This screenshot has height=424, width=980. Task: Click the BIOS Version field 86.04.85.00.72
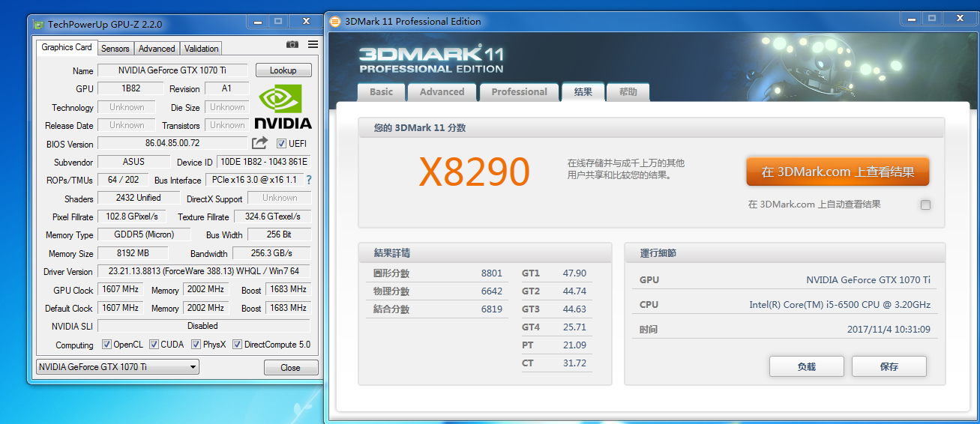click(x=172, y=143)
